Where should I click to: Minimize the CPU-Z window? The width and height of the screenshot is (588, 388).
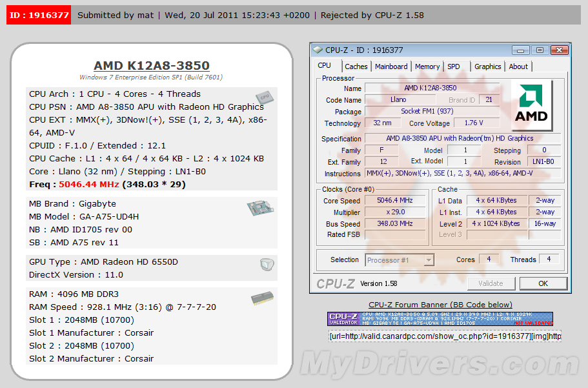[520, 50]
